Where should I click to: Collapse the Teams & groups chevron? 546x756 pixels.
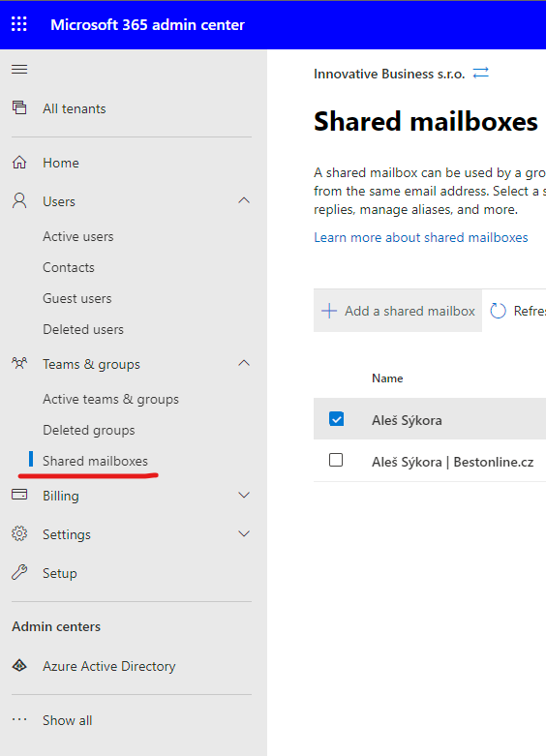click(x=244, y=363)
